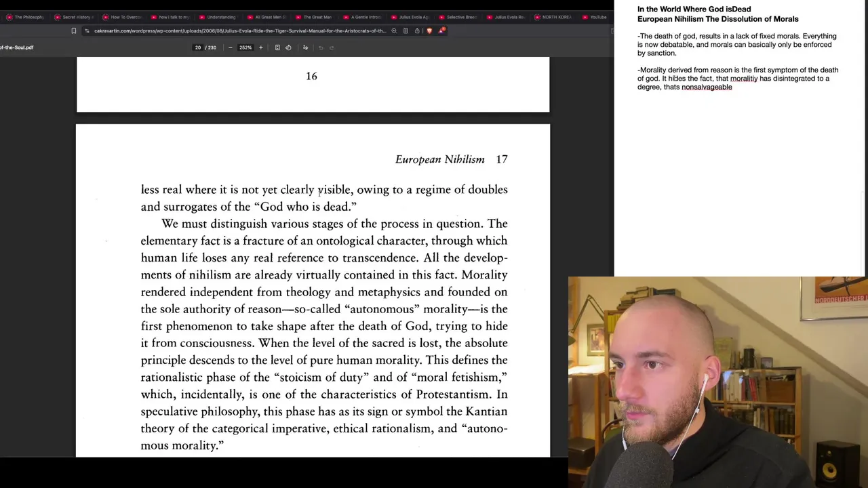This screenshot has height=488, width=868.
Task: Click the fit-to-page icon in PDF toolbar
Action: pos(277,47)
